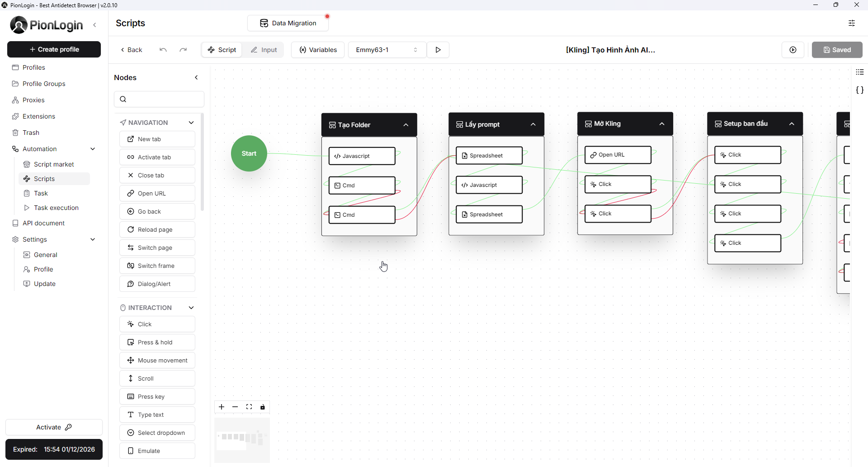Collapse the Automation sidebar menu
Image resolution: width=868 pixels, height=467 pixels.
click(93, 149)
